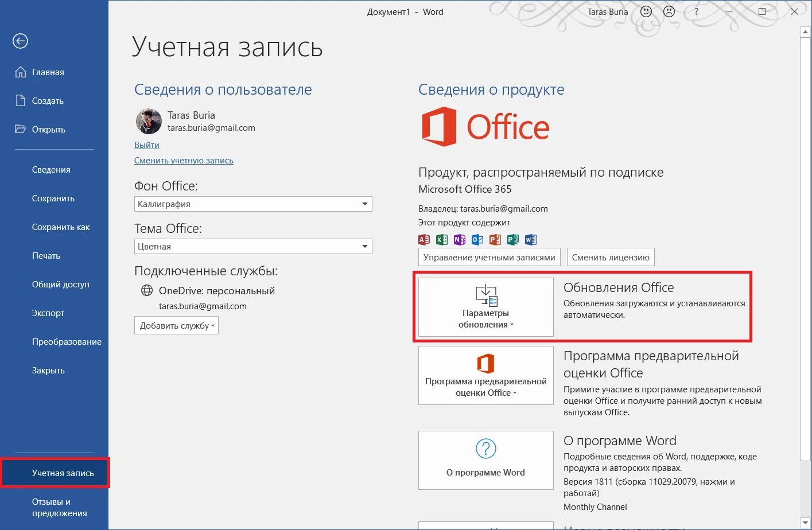
Task: Click the home icon next to Главная
Action: [21, 72]
